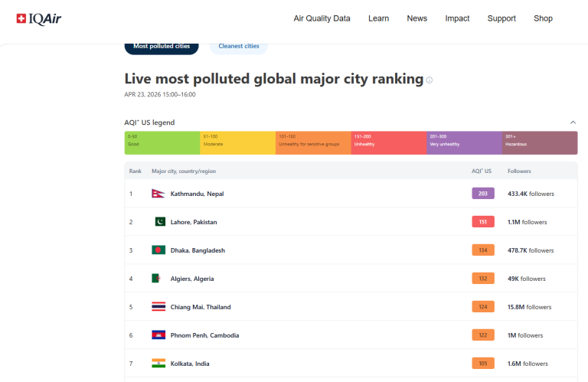Click the Bangladesh flag icon
This screenshot has width=588, height=382.
158,250
